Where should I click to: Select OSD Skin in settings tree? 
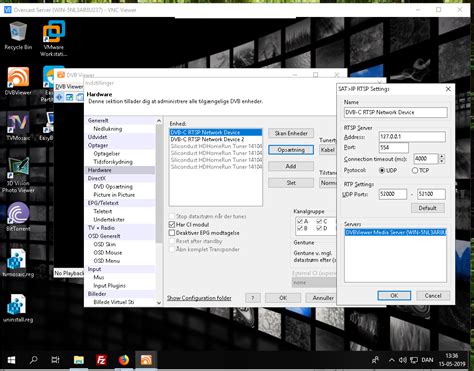pyautogui.click(x=105, y=244)
